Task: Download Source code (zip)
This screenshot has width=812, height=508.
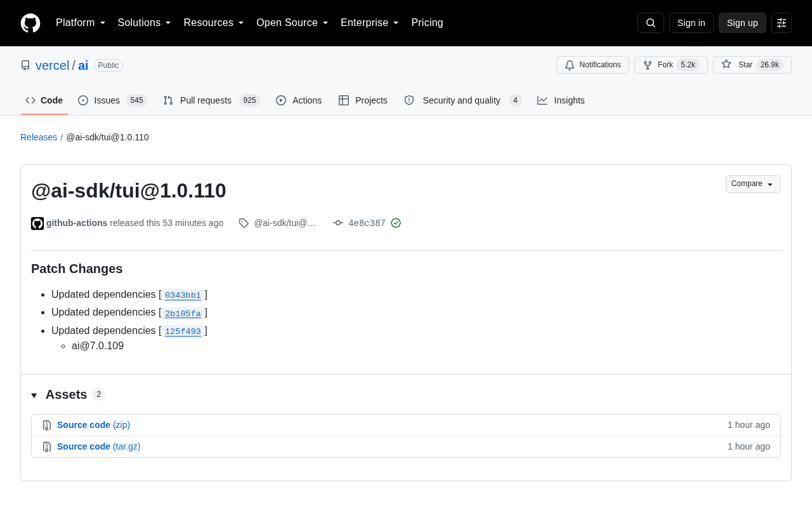Action: coord(93,425)
